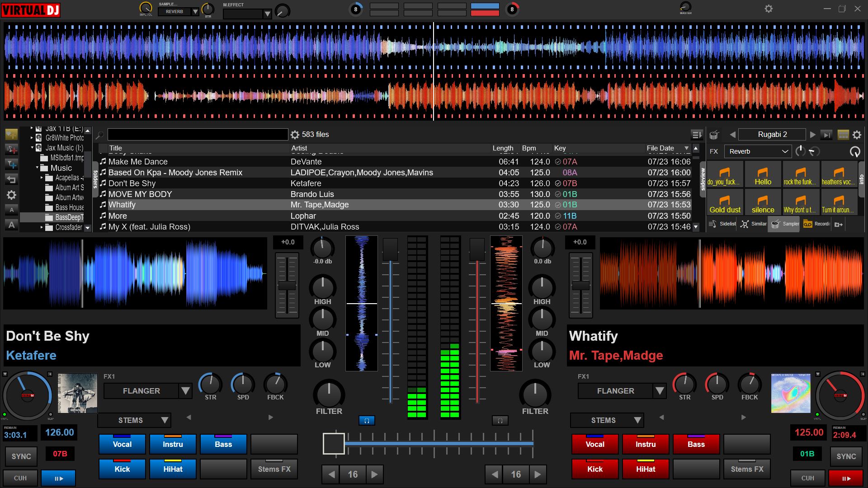This screenshot has width=868, height=488.
Task: Switch to the Recordings tab
Action: click(816, 224)
